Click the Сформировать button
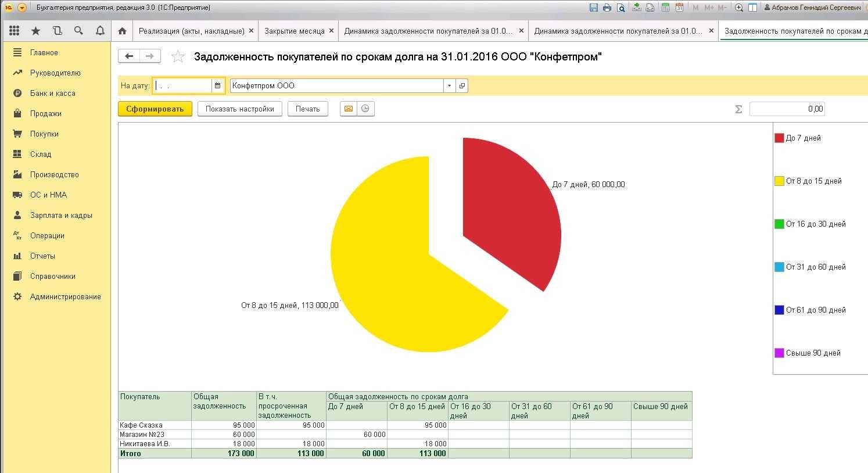868x473 pixels. (x=155, y=109)
